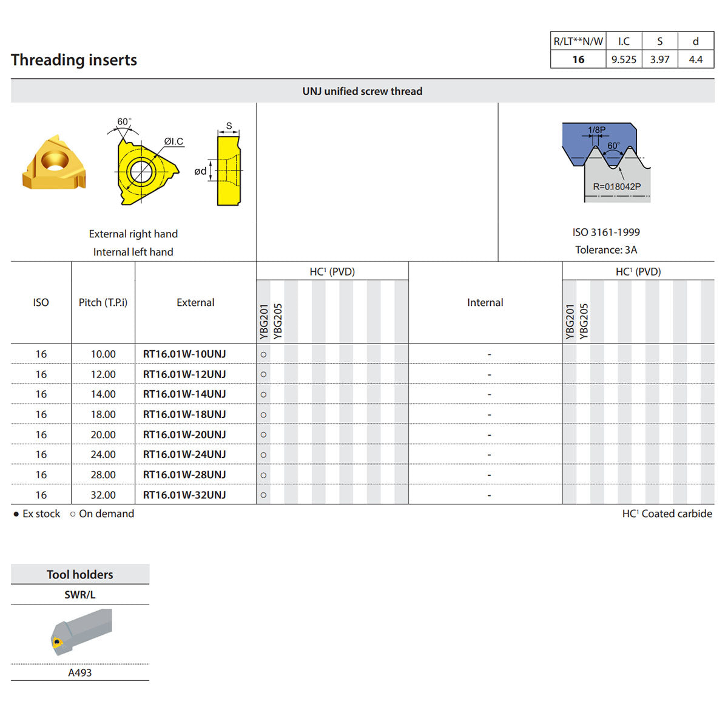Click the d value 4.4
This screenshot has height=701, width=728.
tap(696, 59)
